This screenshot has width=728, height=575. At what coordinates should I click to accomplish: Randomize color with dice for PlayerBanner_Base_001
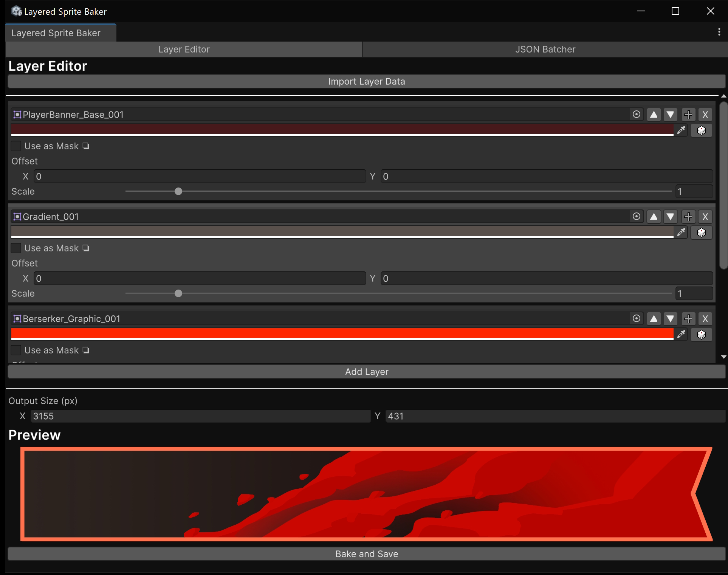702,130
